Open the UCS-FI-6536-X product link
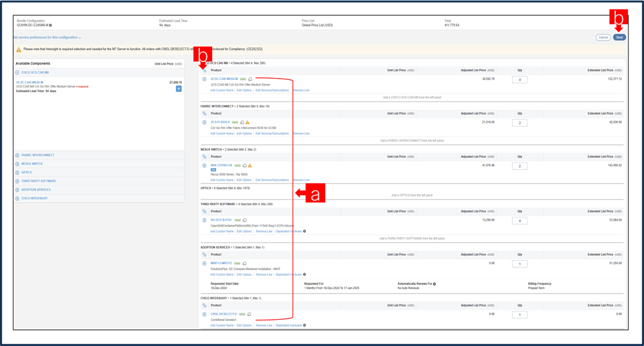The image size is (644, 346). 220,122
